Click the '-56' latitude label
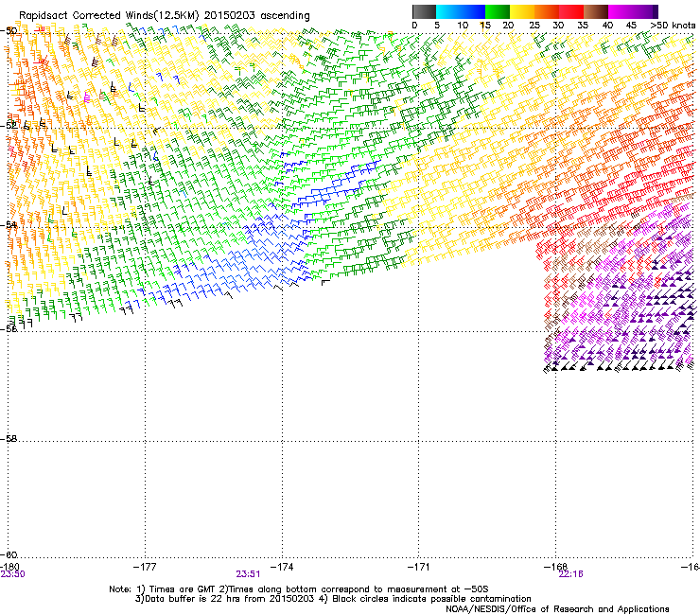The width and height of the screenshot is (700, 615). (9, 328)
